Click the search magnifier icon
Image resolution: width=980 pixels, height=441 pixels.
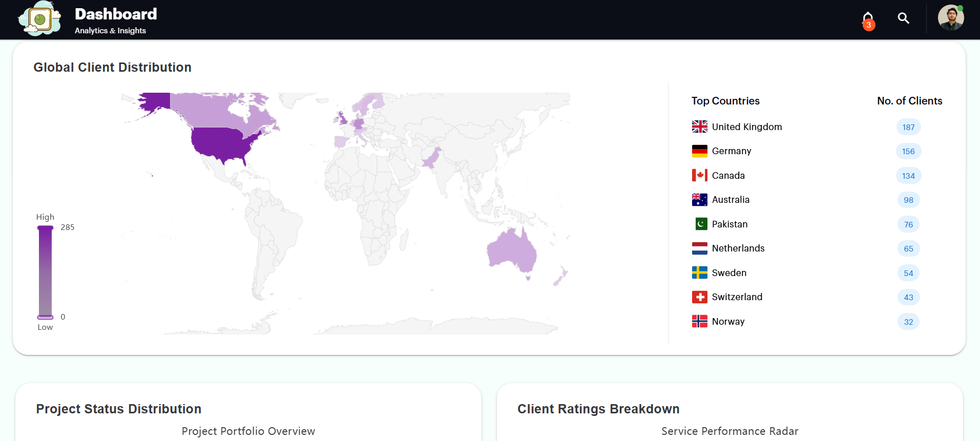coord(904,18)
